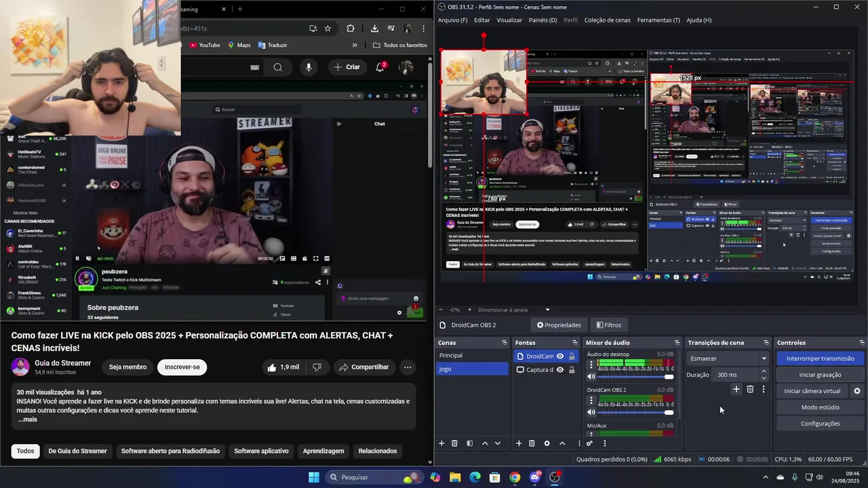Viewport: 868px width, 488px height.
Task: Pop out the Fontes dock
Action: [x=574, y=342]
